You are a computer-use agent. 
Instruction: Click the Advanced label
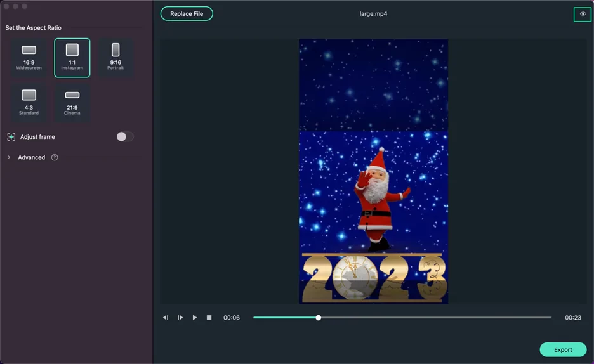[31, 157]
